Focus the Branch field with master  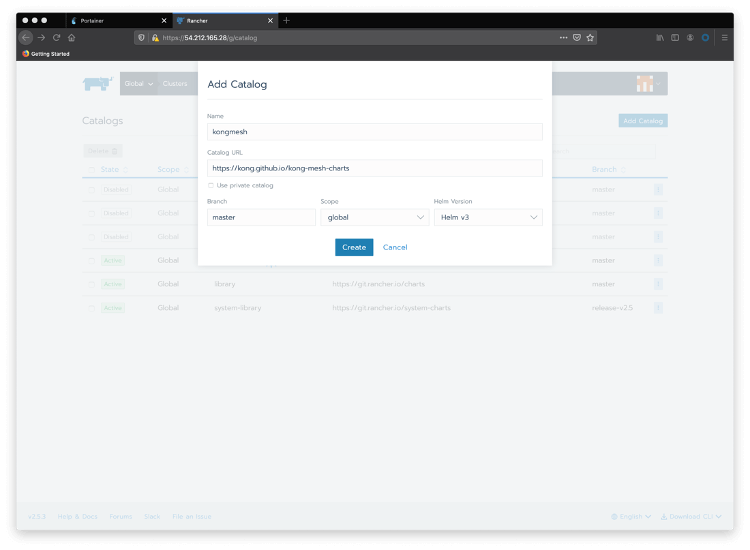tap(261, 217)
